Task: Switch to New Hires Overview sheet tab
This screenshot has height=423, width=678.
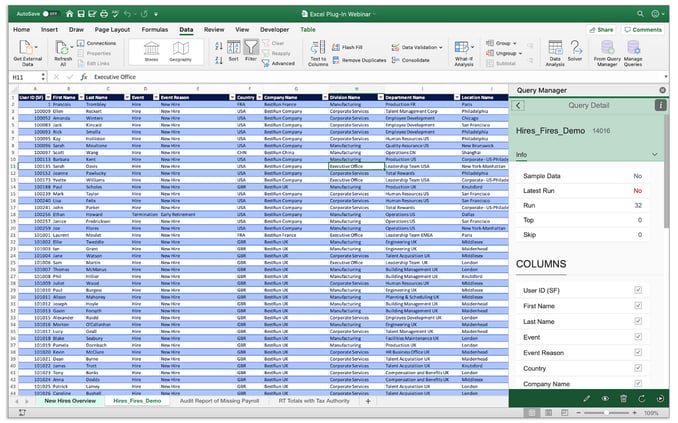Action: point(70,401)
